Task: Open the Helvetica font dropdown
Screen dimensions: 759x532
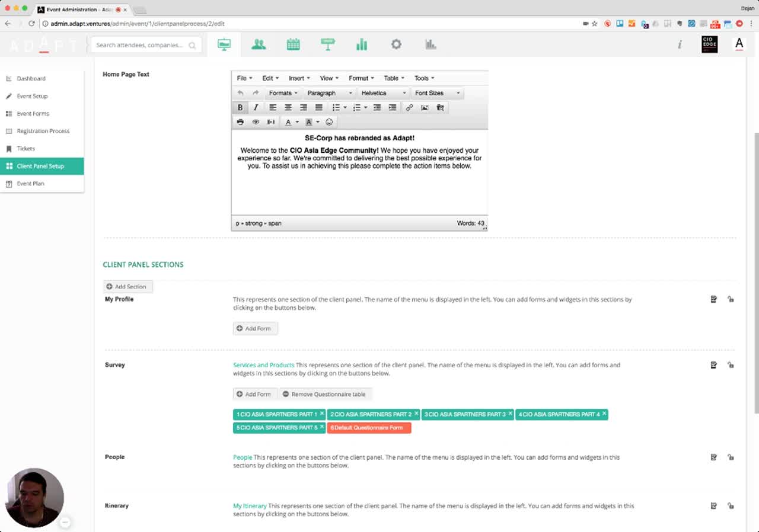Action: (x=384, y=93)
